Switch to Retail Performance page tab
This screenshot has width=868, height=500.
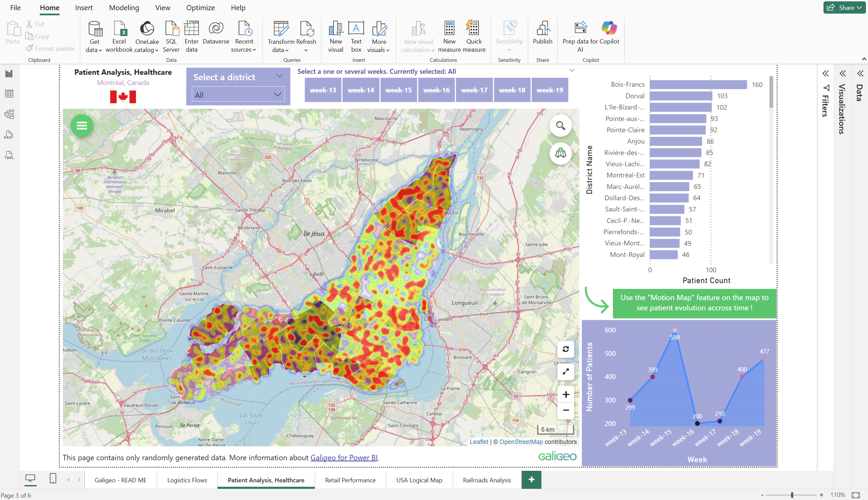[350, 480]
